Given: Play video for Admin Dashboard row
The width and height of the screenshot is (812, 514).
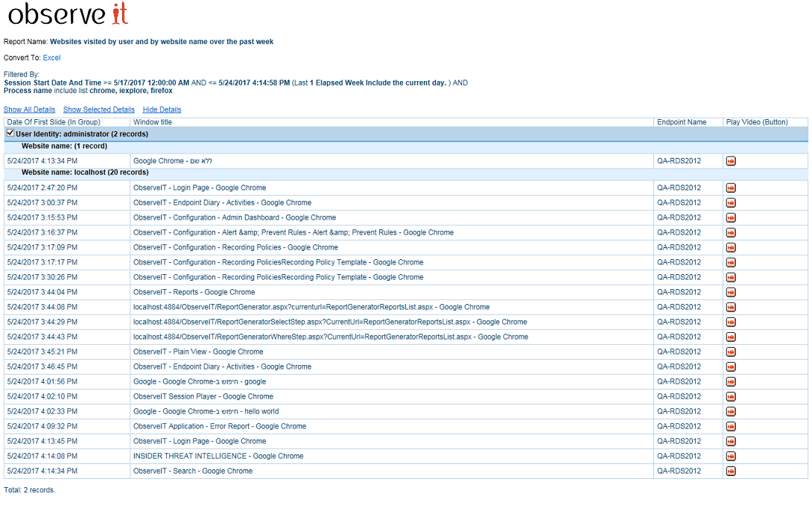Looking at the screenshot, I should coord(731,218).
